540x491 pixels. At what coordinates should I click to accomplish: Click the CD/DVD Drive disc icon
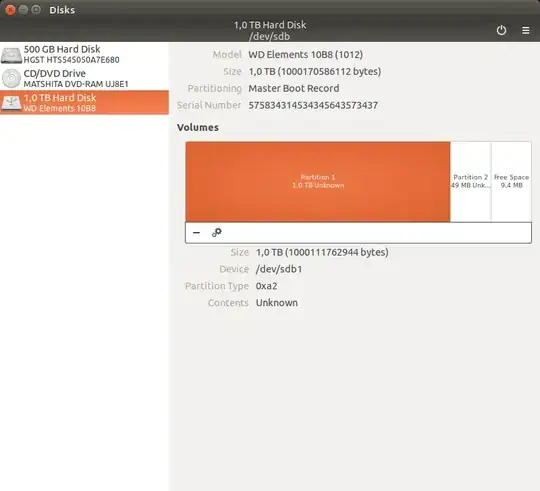coord(11,79)
